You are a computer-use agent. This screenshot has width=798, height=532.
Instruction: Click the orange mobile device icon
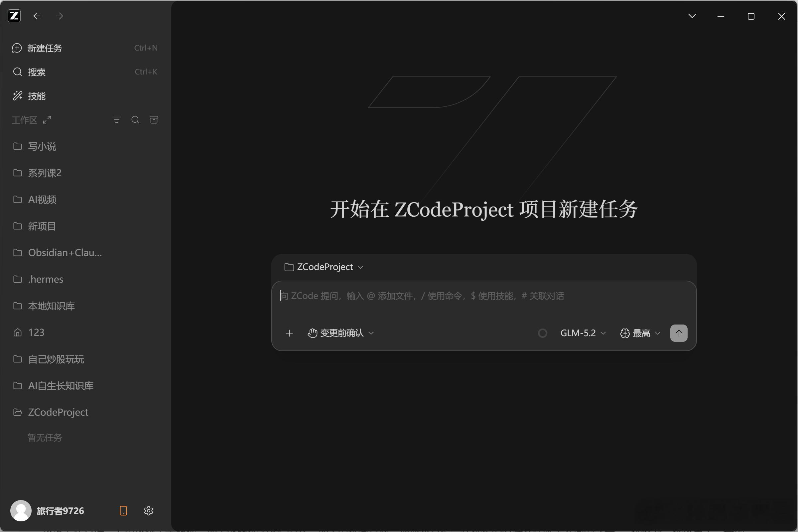pos(123,511)
